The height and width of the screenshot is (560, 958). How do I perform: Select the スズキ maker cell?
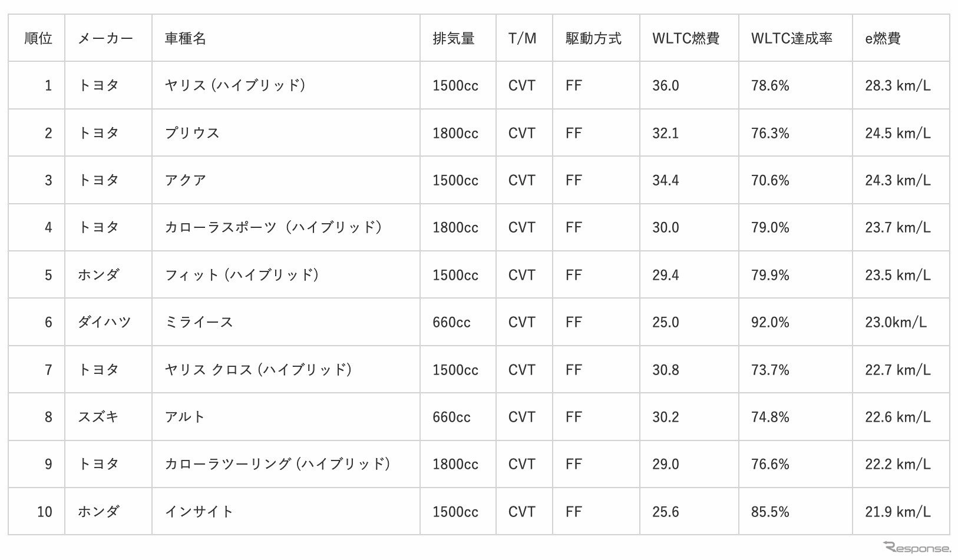coord(98,417)
